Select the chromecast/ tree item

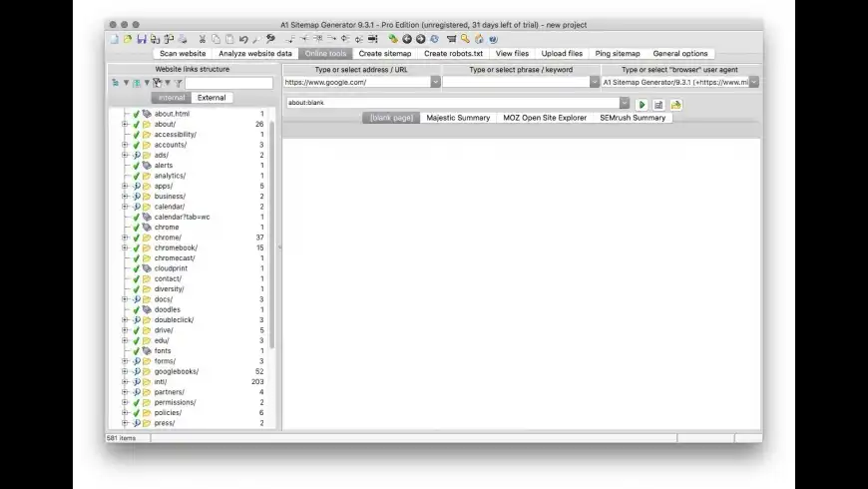[175, 258]
